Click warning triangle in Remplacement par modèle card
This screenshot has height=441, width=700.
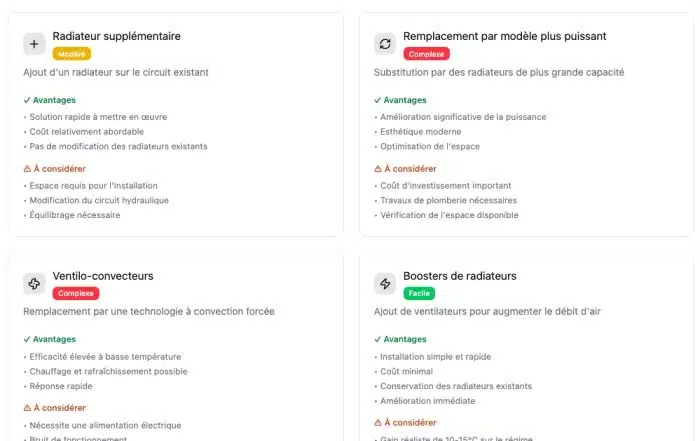click(x=377, y=169)
